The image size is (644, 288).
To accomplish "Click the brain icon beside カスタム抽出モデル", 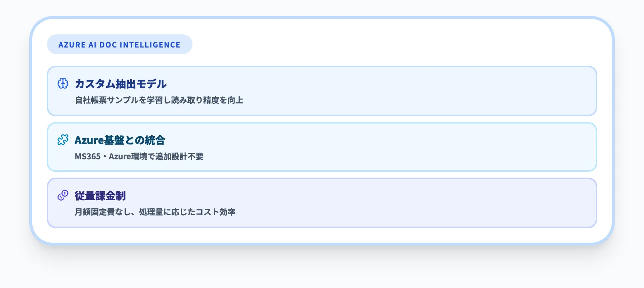I will [x=63, y=84].
